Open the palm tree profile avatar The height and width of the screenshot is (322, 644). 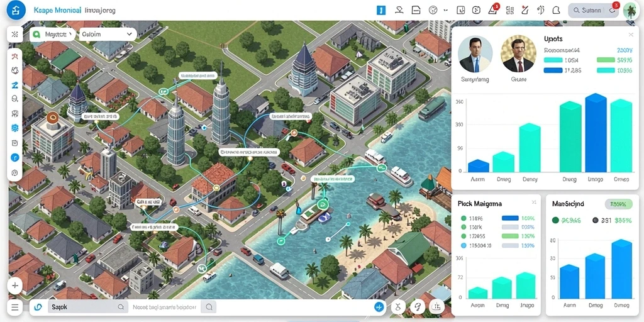pyautogui.click(x=631, y=11)
